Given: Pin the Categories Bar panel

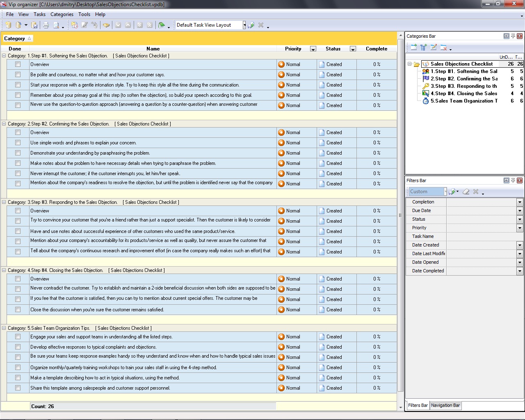Looking at the screenshot, I should coord(513,36).
